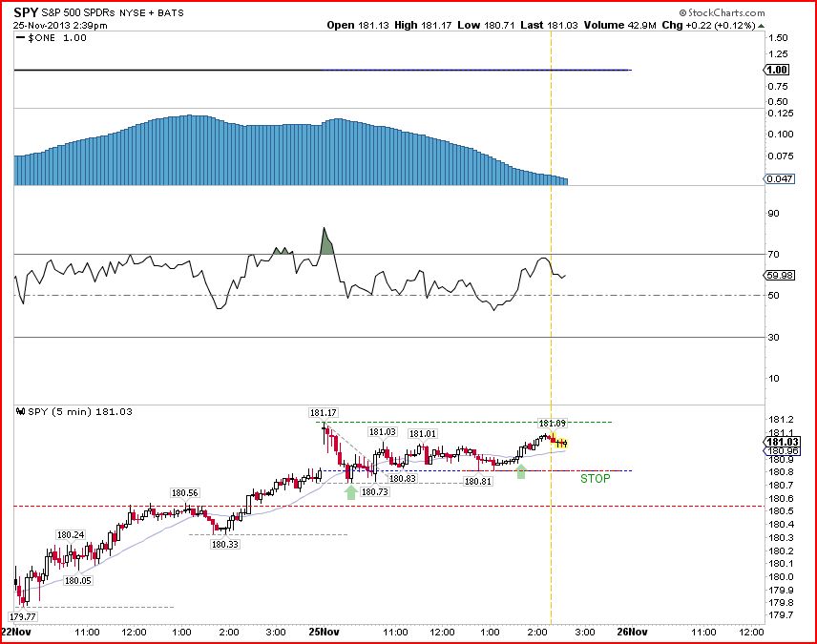Image resolution: width=817 pixels, height=644 pixels.
Task: Click the green up arrow near 180.73
Action: pyautogui.click(x=351, y=491)
